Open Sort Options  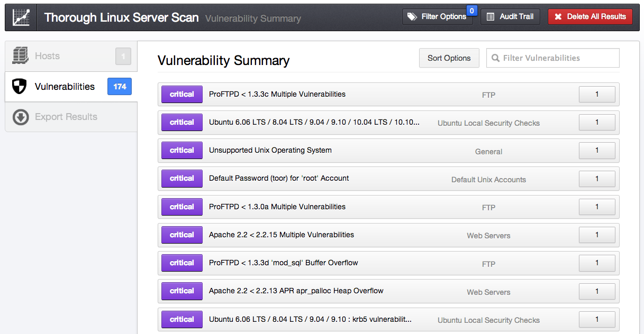pos(449,58)
